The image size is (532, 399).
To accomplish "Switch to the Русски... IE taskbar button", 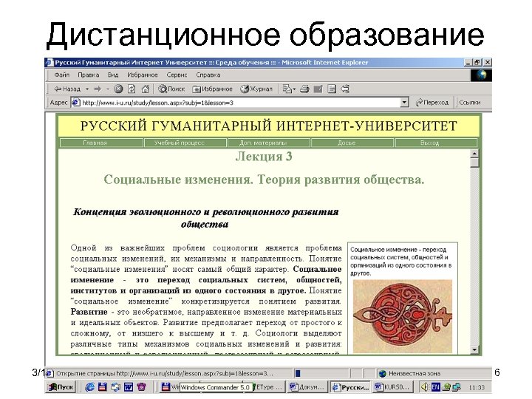I will pyautogui.click(x=351, y=387).
